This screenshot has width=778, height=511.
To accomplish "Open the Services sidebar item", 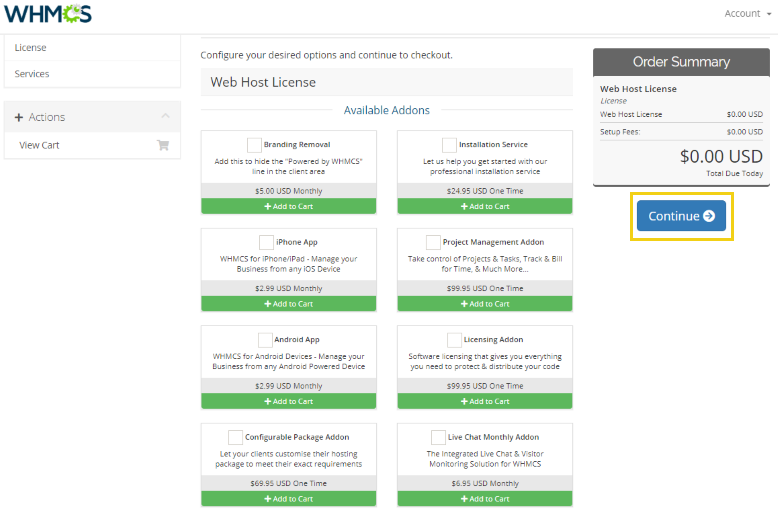I will pos(92,74).
